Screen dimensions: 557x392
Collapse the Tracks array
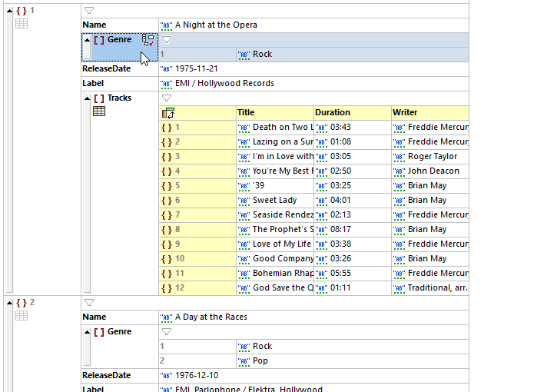click(x=87, y=98)
